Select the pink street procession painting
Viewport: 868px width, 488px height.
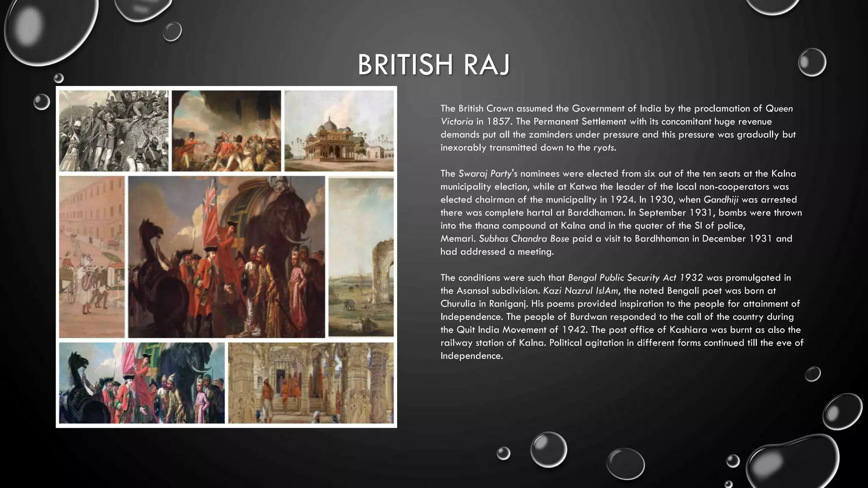pos(92,257)
